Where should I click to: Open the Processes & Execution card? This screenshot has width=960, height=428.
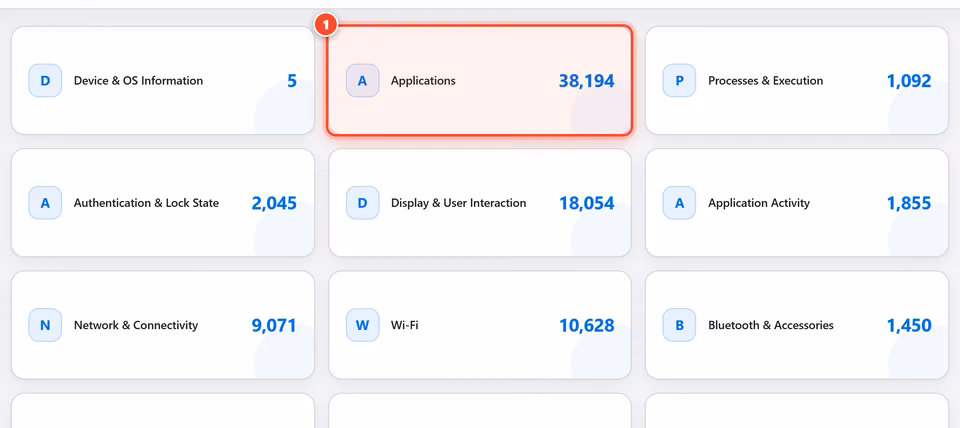pos(797,80)
